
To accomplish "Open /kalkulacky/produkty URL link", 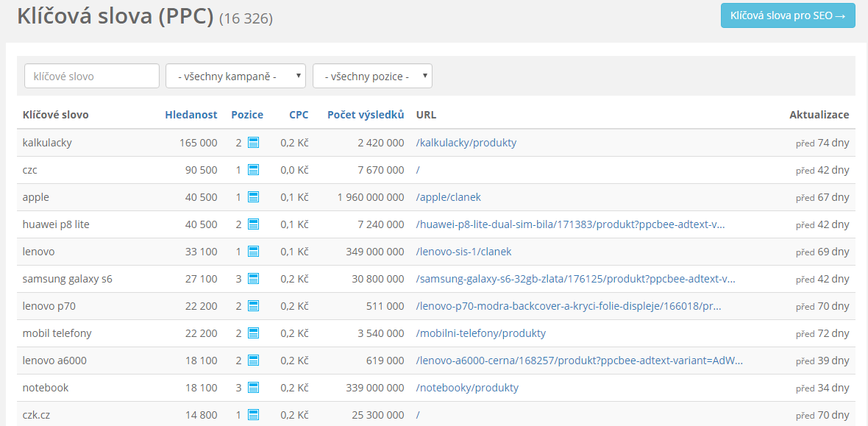I will pos(466,143).
